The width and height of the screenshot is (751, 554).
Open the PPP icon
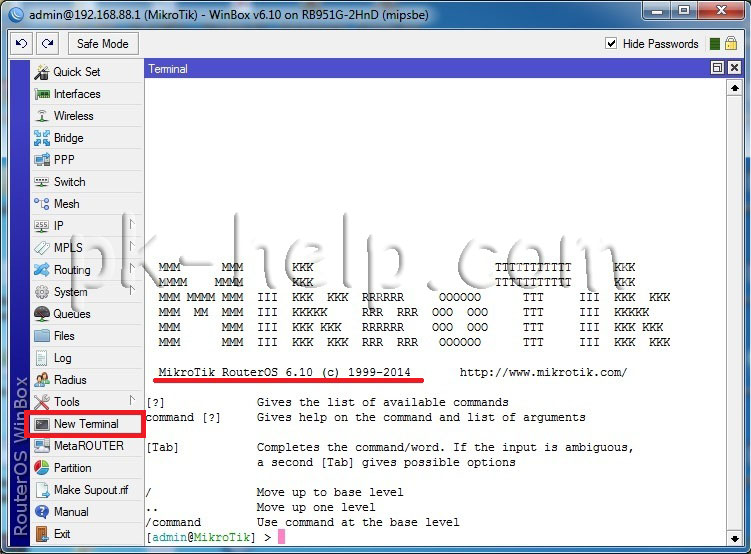[42, 159]
